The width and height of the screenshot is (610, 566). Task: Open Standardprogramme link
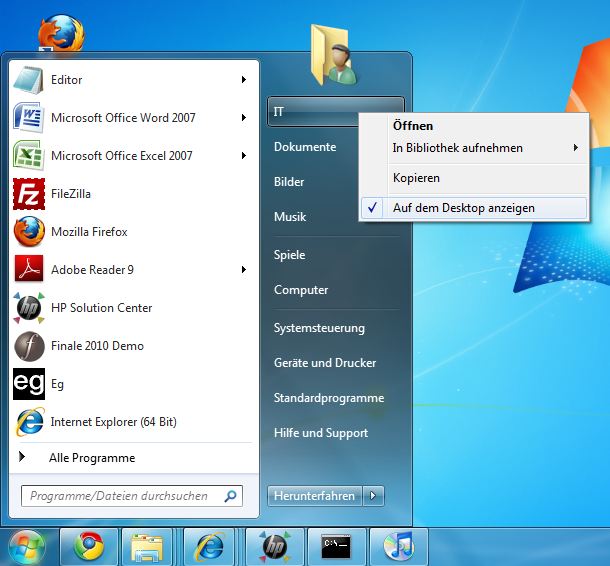tap(329, 398)
